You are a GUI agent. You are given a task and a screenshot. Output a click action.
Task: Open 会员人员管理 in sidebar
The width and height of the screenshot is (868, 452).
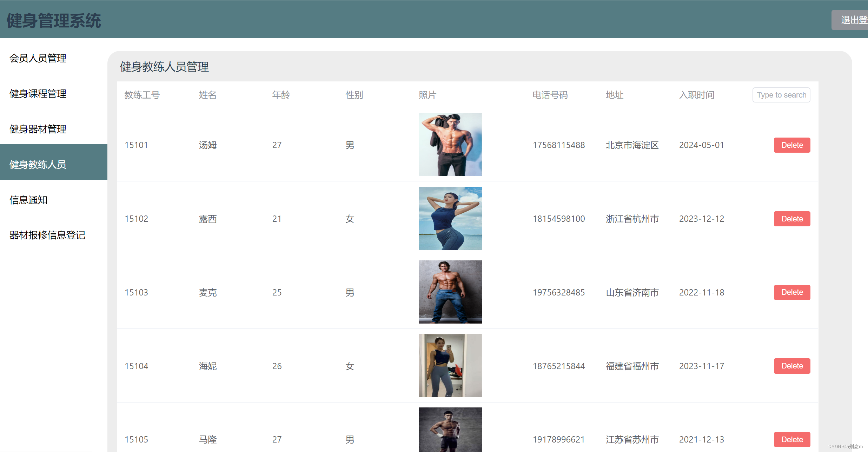[x=38, y=58]
